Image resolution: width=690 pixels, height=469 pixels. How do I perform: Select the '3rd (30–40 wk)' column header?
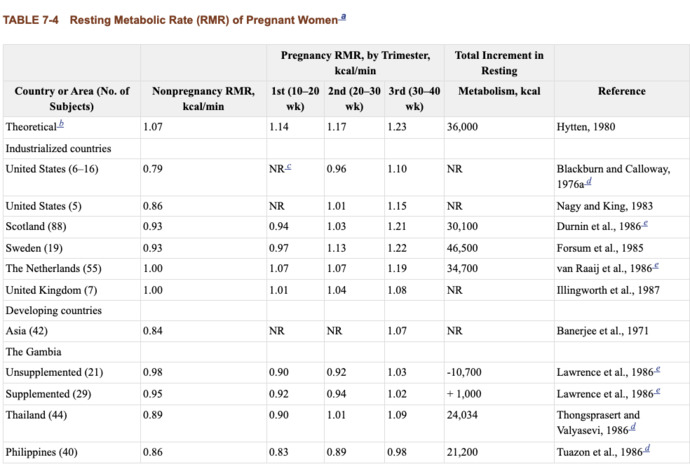414,99
